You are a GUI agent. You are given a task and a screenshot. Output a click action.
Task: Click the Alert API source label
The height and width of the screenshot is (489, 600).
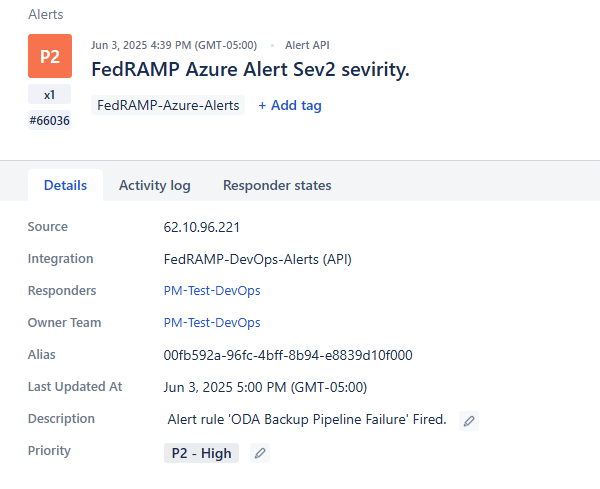[x=307, y=45]
